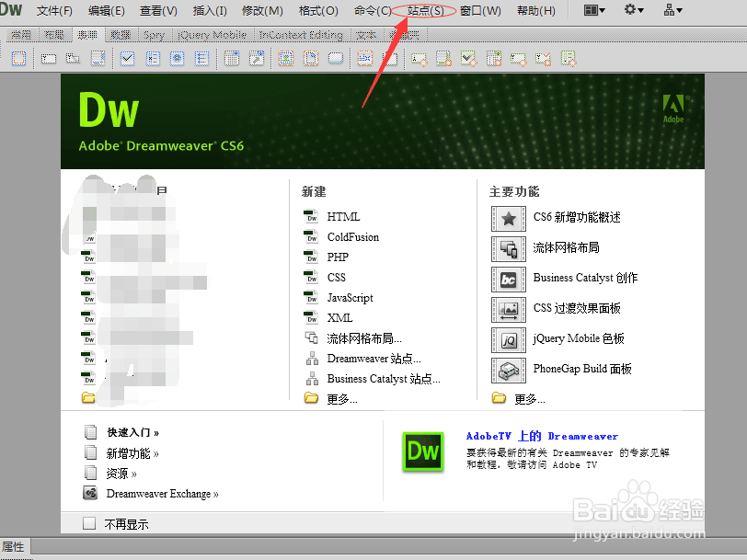
Task: Open the 帮助(H) menu
Action: click(x=536, y=10)
